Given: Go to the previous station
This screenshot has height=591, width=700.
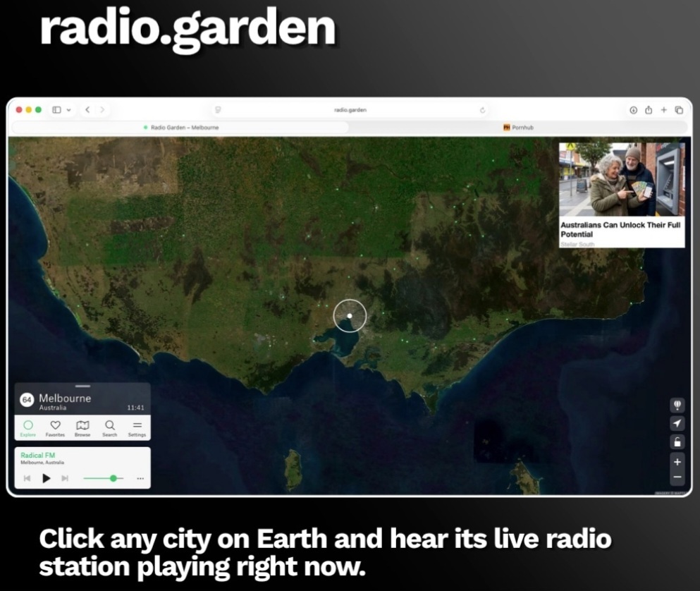Looking at the screenshot, I should click(27, 478).
